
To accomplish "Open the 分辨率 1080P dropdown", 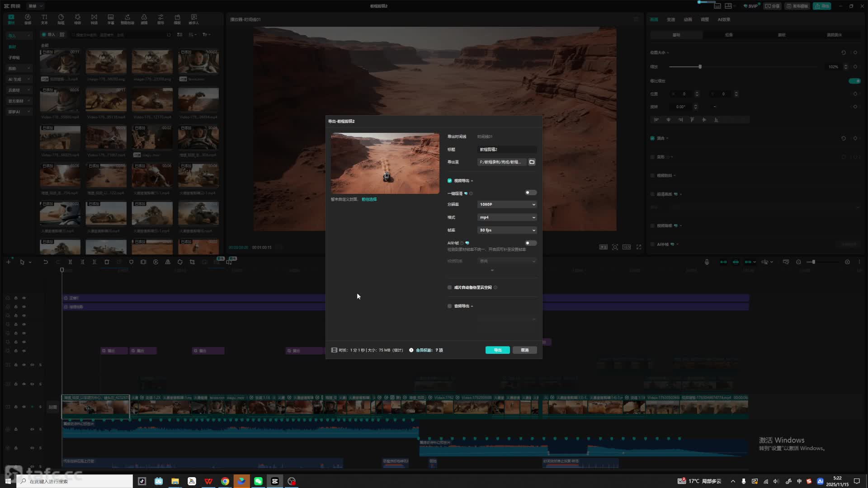I will pyautogui.click(x=507, y=205).
